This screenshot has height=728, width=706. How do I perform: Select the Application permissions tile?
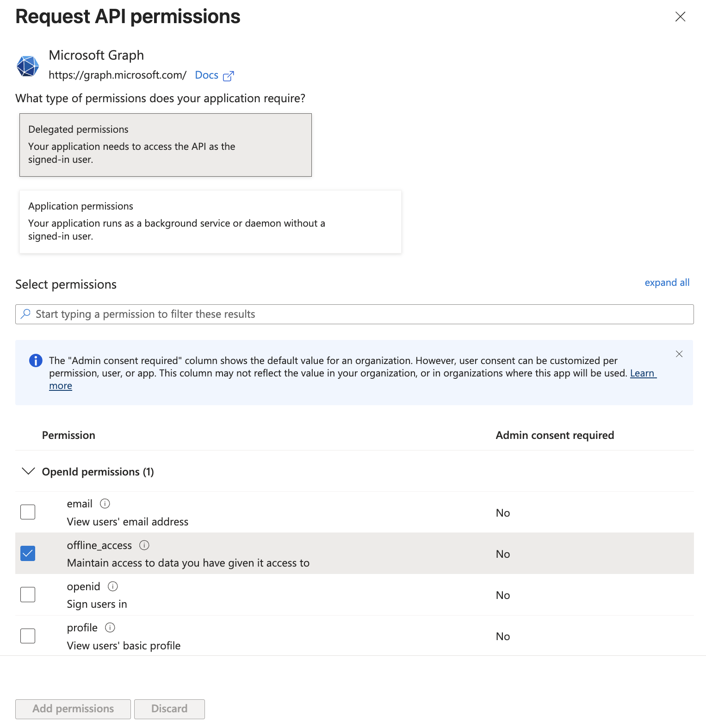[210, 222]
